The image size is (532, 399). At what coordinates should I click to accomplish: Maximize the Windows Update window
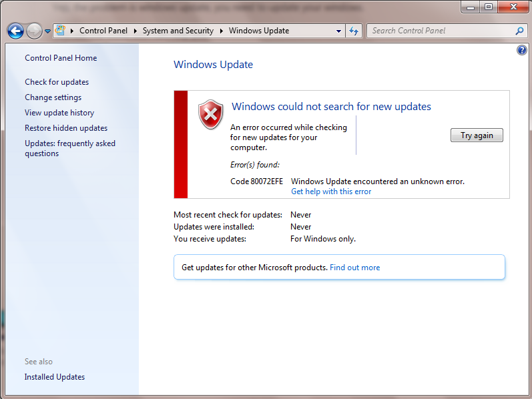click(489, 7)
